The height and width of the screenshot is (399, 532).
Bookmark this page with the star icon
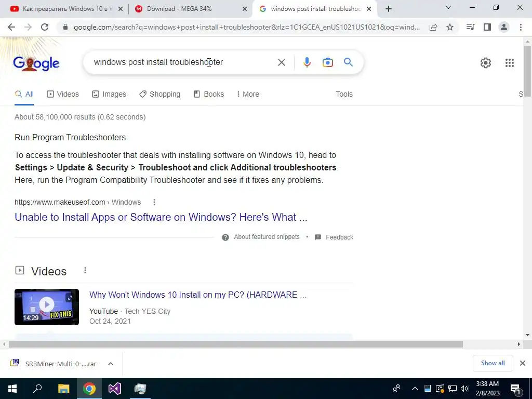(450, 27)
